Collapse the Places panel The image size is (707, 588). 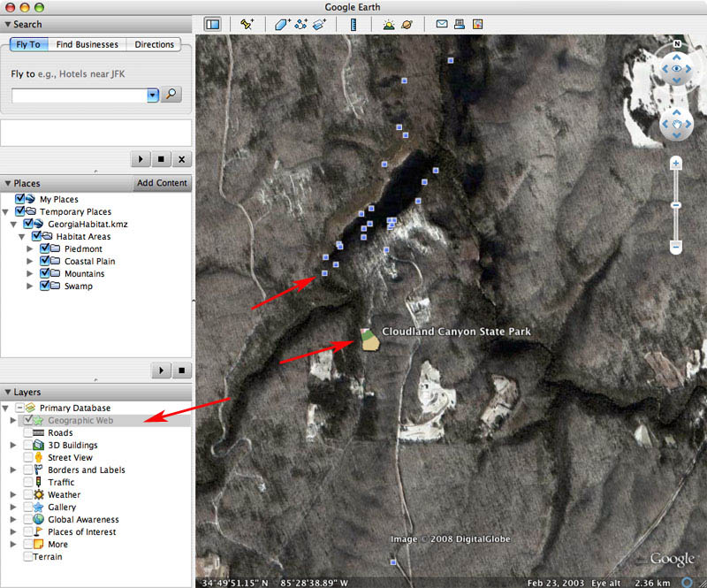pyautogui.click(x=8, y=183)
